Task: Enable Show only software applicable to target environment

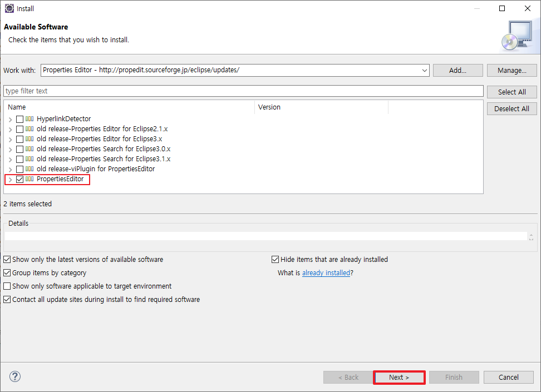Action: tap(7, 286)
